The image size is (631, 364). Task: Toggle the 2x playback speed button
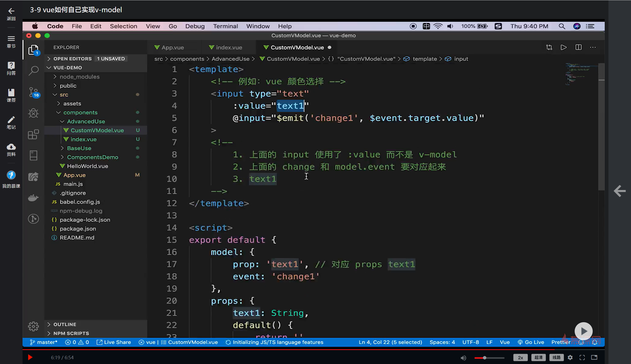520,357
